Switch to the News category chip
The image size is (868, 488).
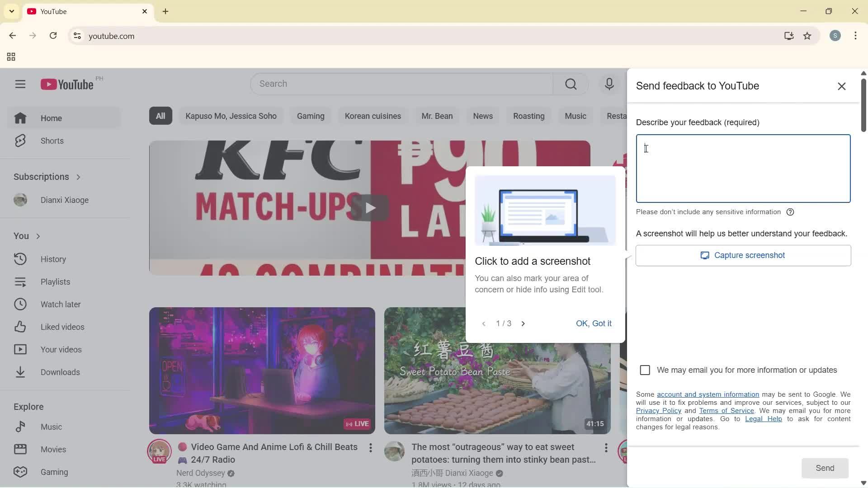[x=482, y=116]
